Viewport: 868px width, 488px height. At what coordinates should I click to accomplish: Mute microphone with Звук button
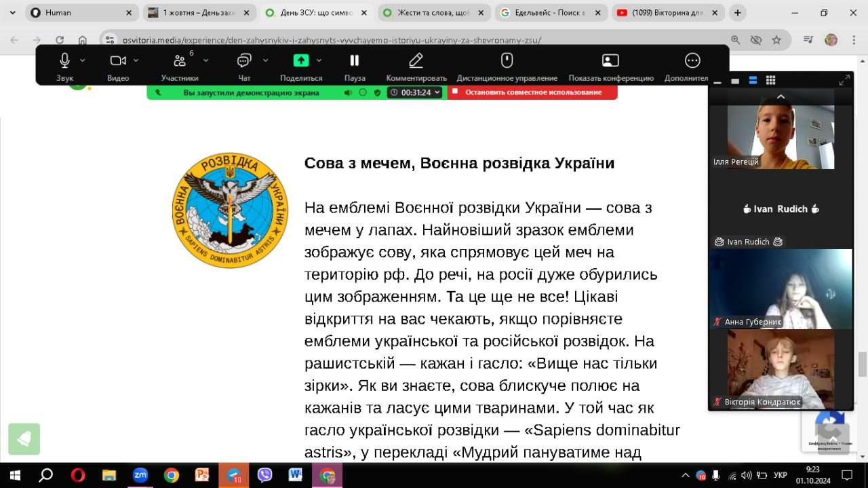(x=64, y=61)
